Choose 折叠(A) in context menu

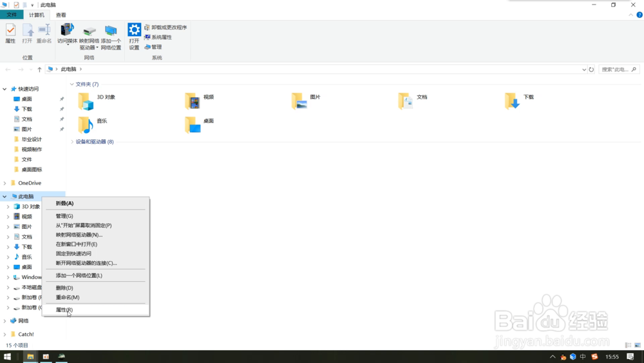pos(96,203)
